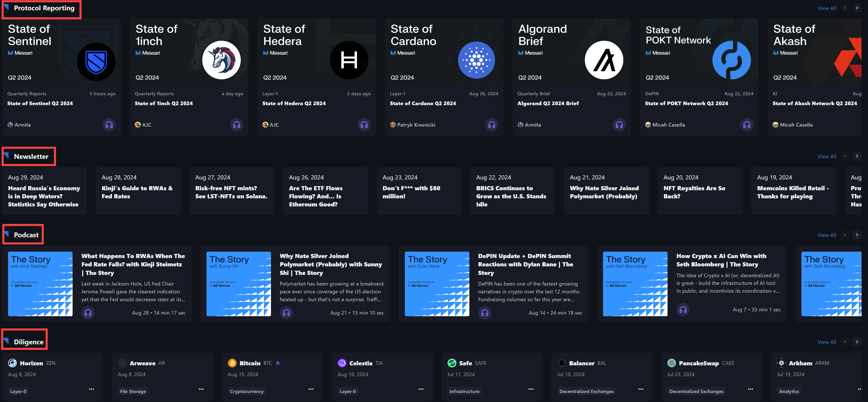The width and height of the screenshot is (868, 402).
Task: Open Memcoins Killed Retail newsletter
Action: coord(794,191)
